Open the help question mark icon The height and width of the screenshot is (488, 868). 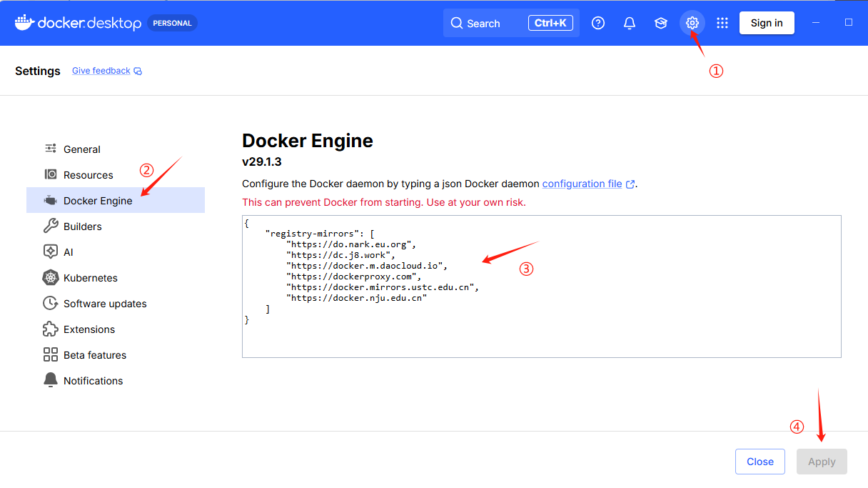pyautogui.click(x=598, y=23)
